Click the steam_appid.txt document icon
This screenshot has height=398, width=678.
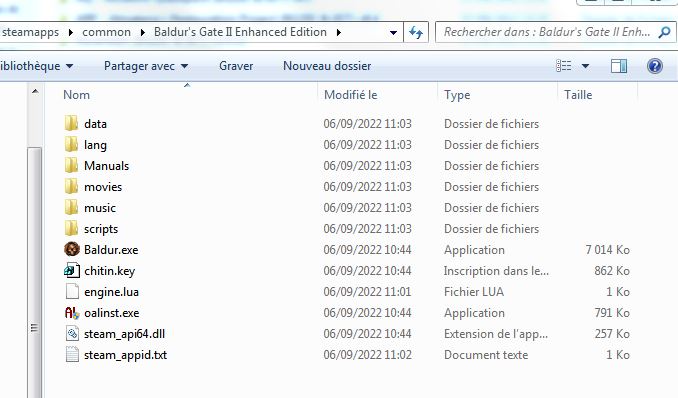(x=72, y=355)
